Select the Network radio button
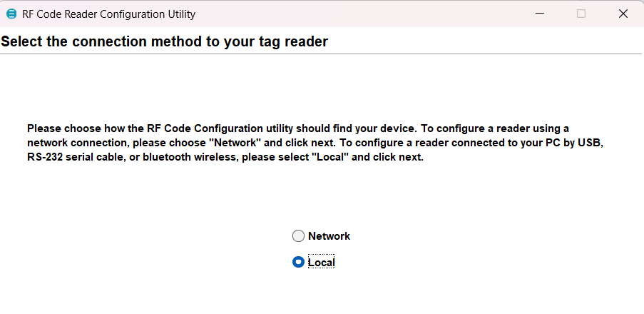644x314 pixels. coord(298,236)
